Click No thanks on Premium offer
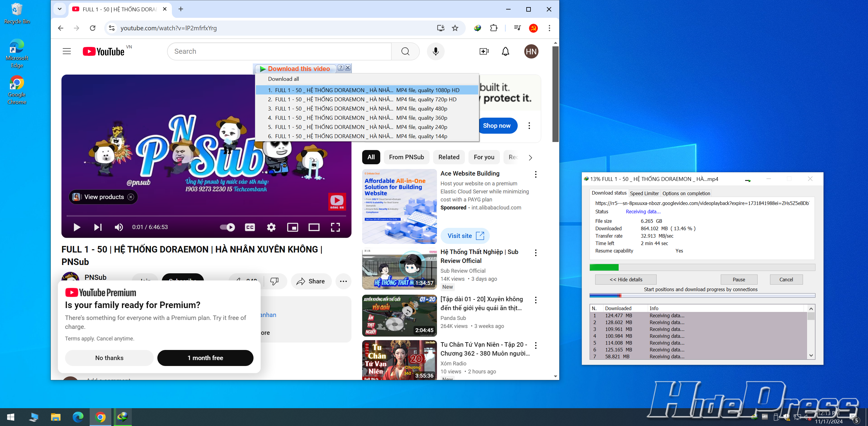 (x=109, y=358)
